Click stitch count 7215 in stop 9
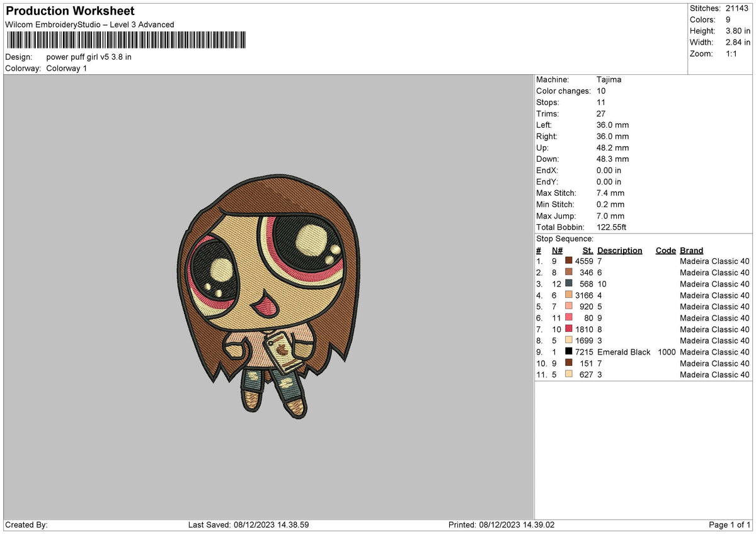756x534 pixels. tap(584, 351)
